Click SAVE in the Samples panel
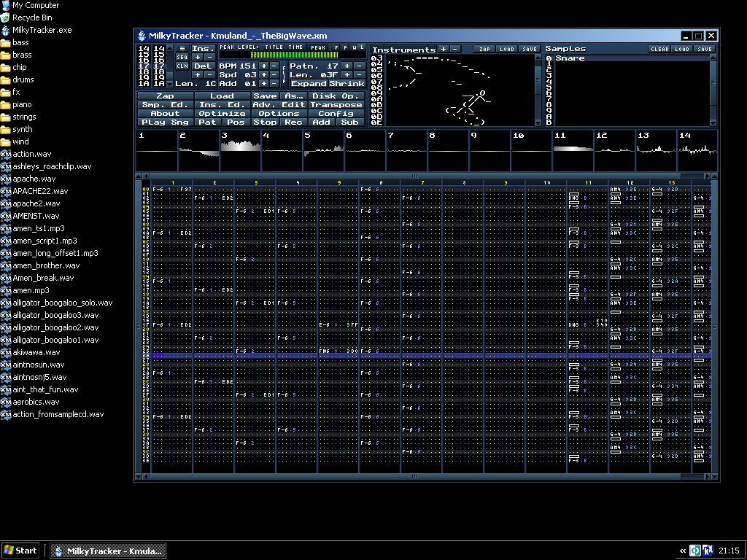Screen dimensions: 747x560 click(705, 49)
